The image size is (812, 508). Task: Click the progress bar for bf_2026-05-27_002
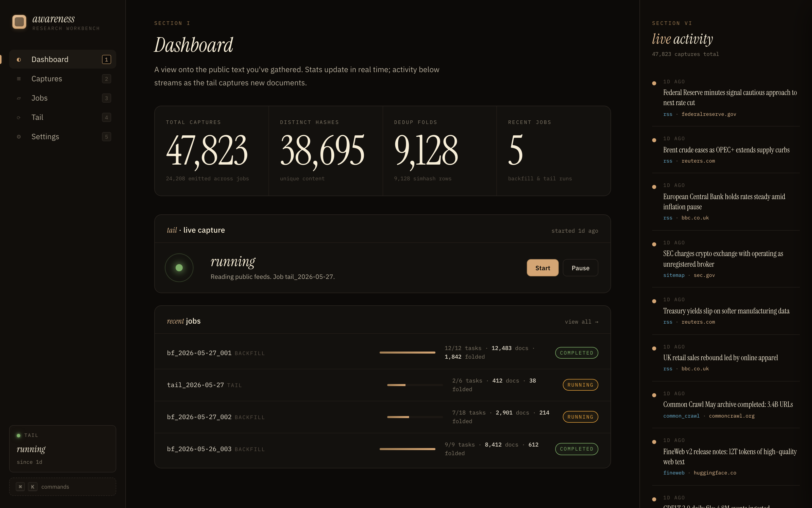click(415, 417)
